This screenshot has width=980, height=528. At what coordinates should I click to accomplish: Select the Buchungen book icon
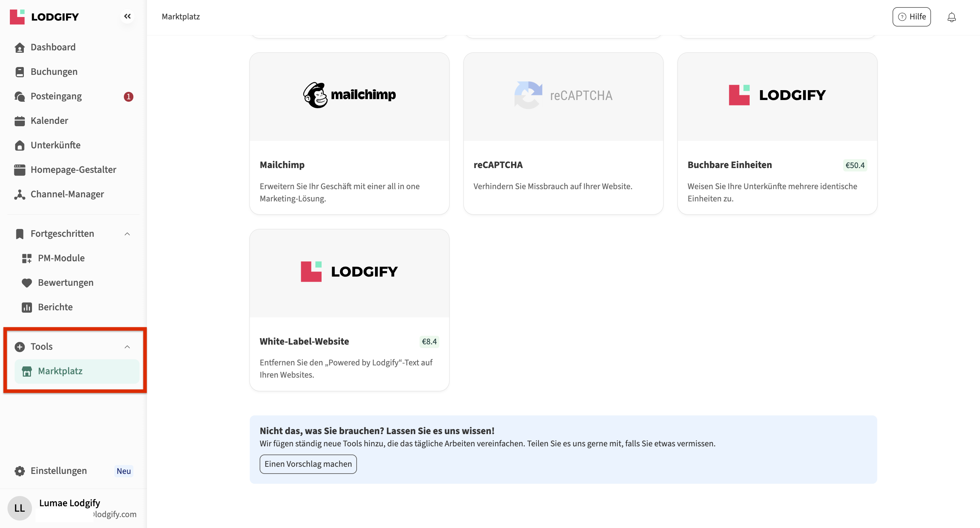point(19,71)
